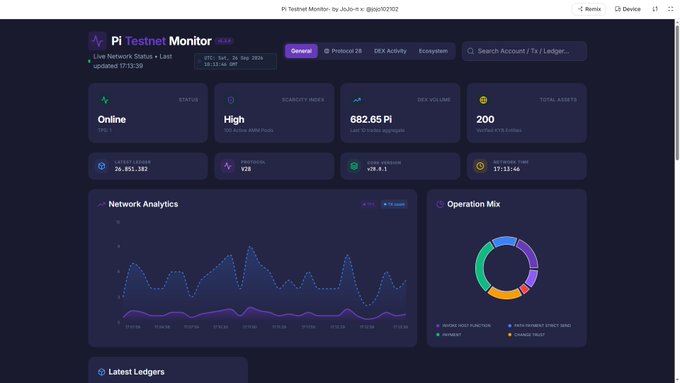This screenshot has width=680, height=383.
Task: Click the red segment of Operation Mix donut
Action: click(x=524, y=289)
